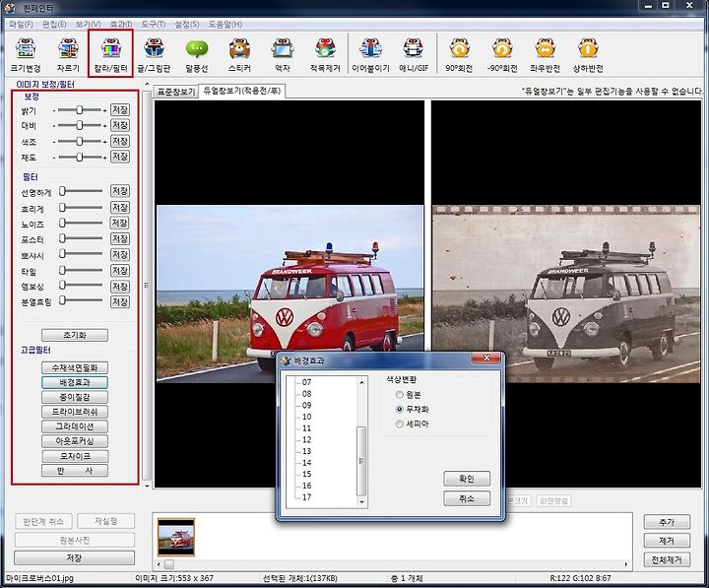Close the 배경효과 dialog
The width and height of the screenshot is (709, 588).
[486, 358]
